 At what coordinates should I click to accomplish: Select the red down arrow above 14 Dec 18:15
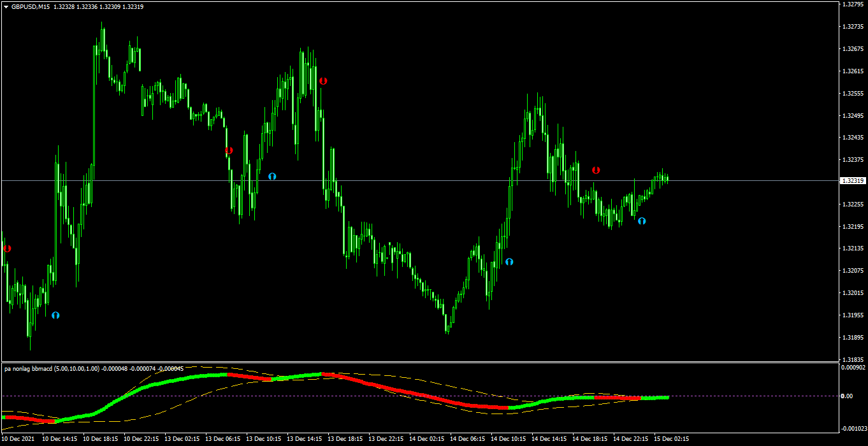click(596, 170)
